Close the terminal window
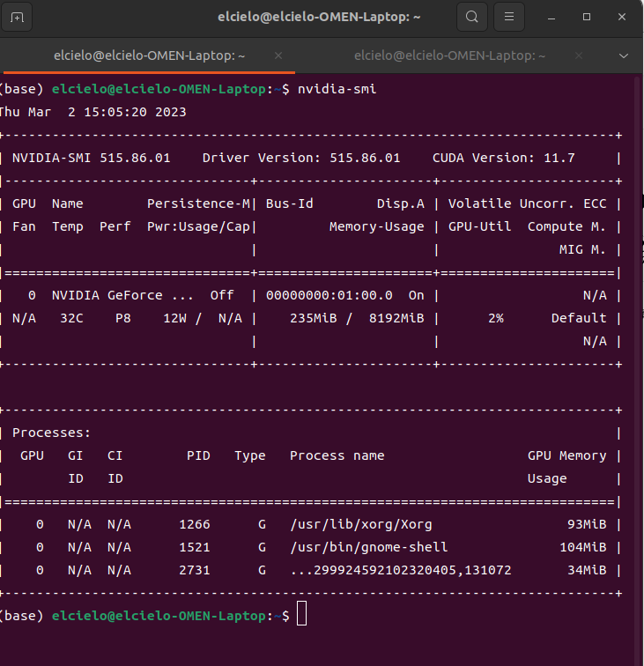Screen dimensions: 644x666 (x=622, y=17)
